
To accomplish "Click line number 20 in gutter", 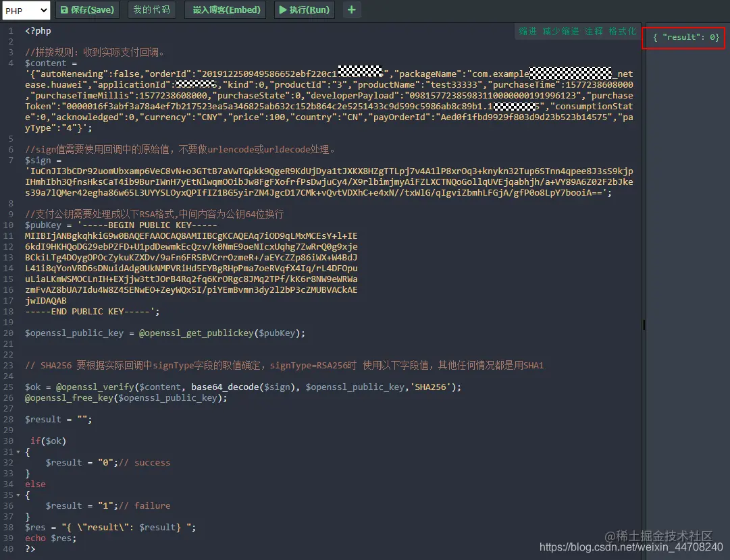I will pyautogui.click(x=8, y=333).
